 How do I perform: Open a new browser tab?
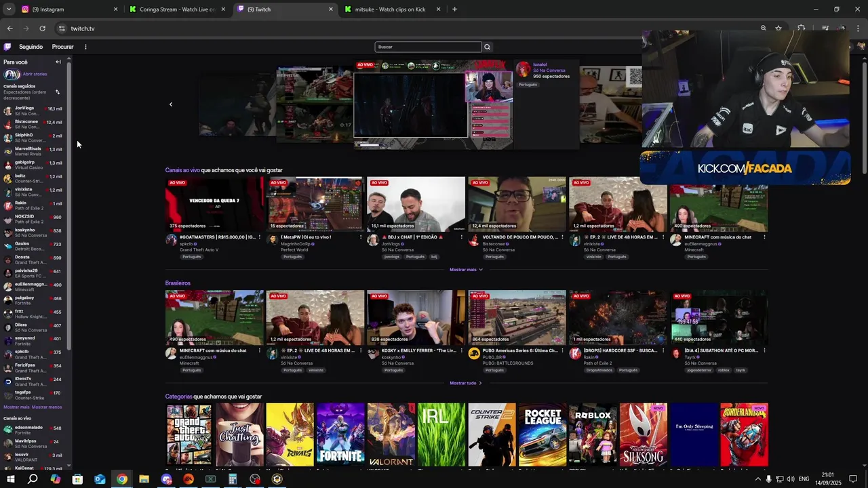click(454, 9)
